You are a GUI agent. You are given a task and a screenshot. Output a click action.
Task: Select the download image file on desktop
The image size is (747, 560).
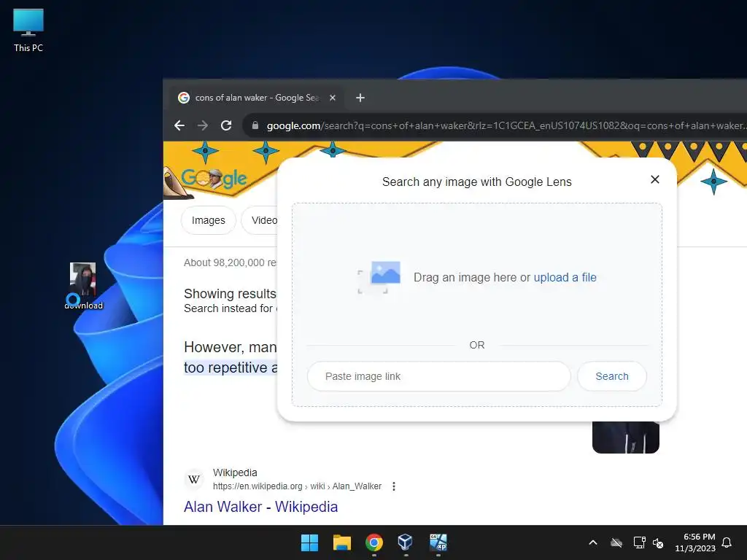pyautogui.click(x=83, y=286)
